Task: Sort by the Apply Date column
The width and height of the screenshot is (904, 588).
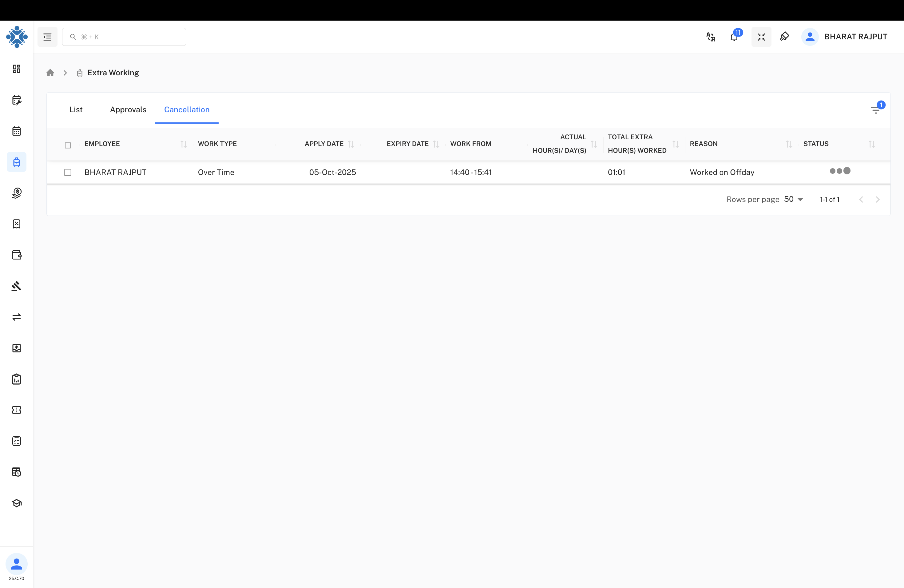Action: (x=351, y=144)
